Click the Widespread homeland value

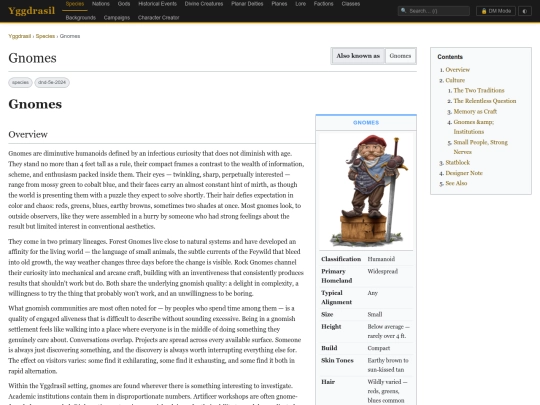(383, 271)
